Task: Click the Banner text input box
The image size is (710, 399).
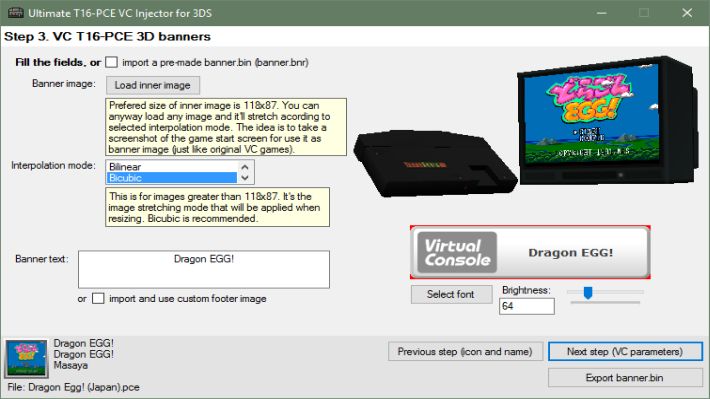Action: coord(204,269)
